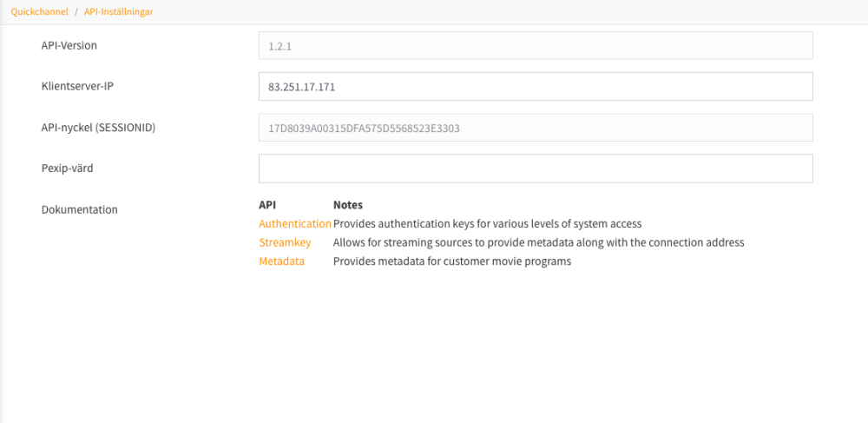Open the Streamkey documentation link
Viewport: 868px width, 423px height.
[x=285, y=242]
